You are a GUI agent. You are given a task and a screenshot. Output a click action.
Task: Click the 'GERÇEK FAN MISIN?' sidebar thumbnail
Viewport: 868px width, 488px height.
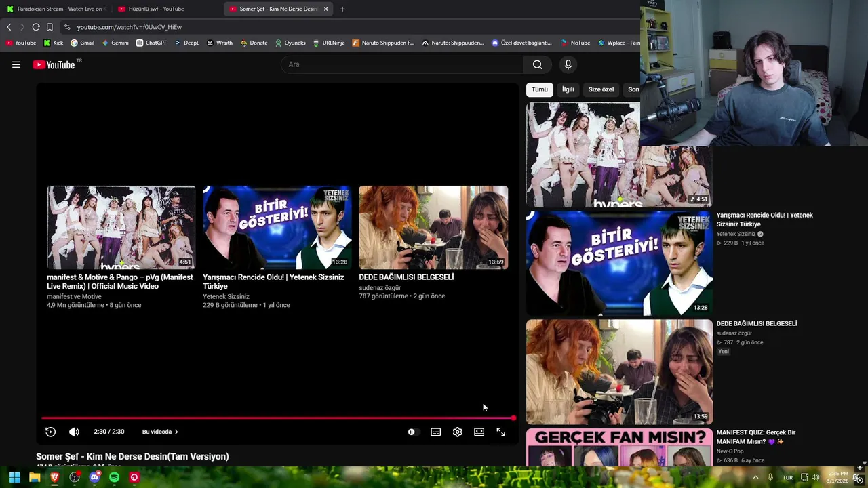[x=619, y=447]
